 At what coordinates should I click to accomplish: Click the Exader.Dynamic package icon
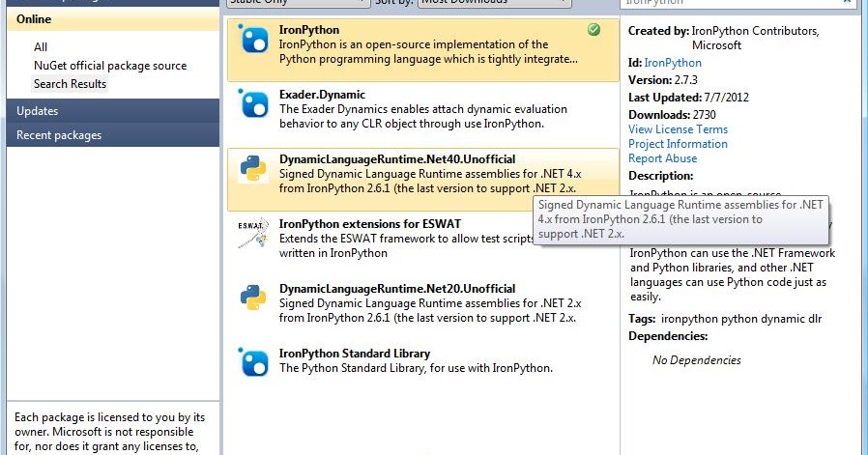pos(253,103)
